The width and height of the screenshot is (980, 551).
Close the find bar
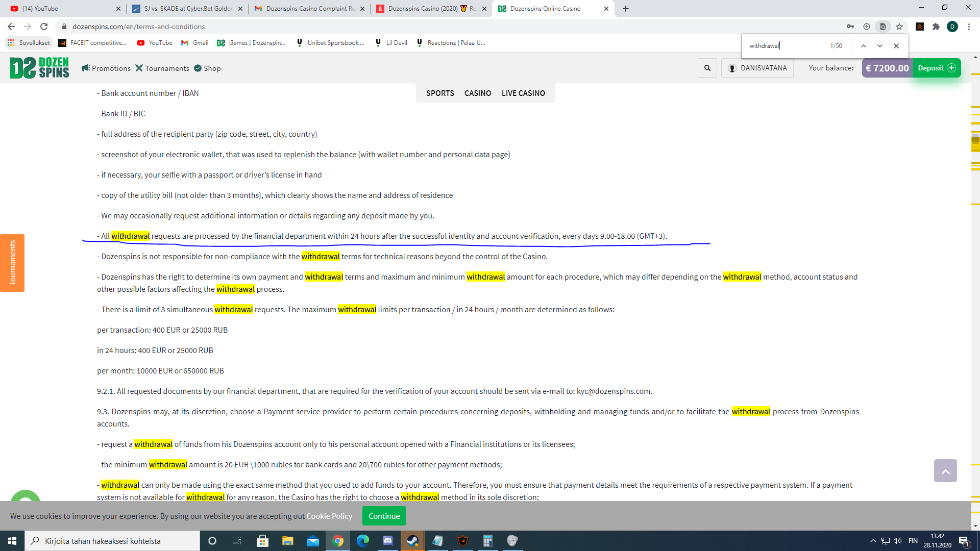point(896,46)
